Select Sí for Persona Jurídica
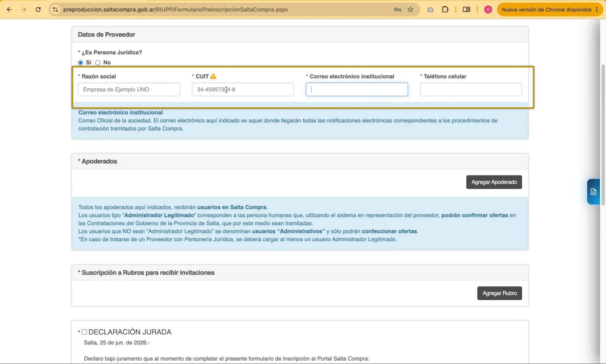Image resolution: width=606 pixels, height=364 pixels. click(x=80, y=62)
